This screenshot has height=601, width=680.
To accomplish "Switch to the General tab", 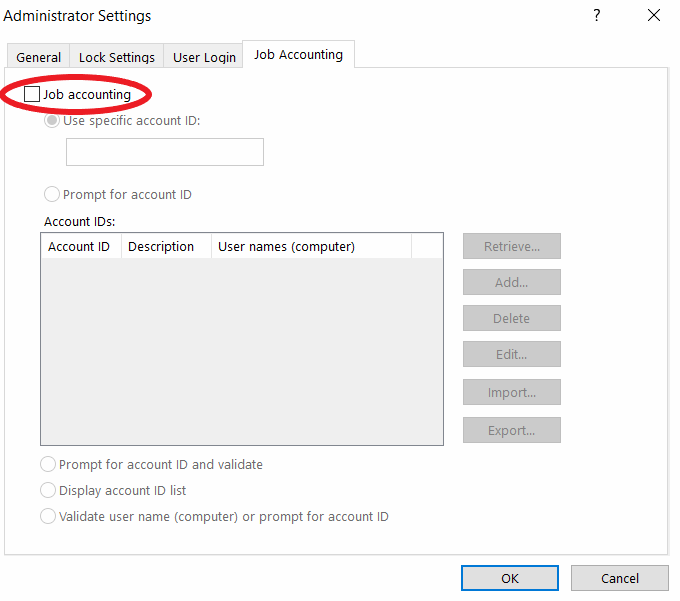I will click(x=39, y=56).
